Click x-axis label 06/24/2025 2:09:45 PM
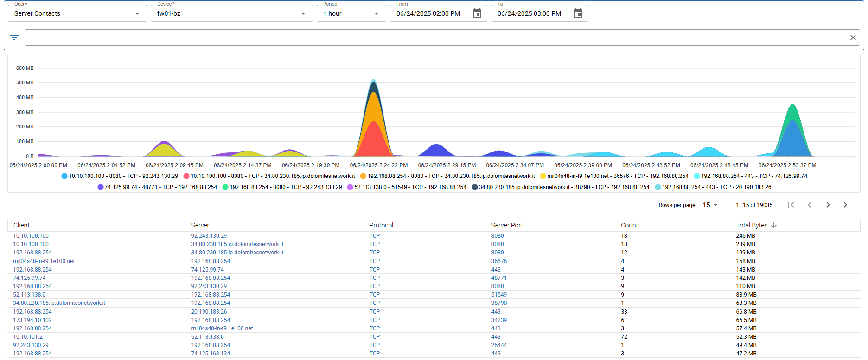868x360 pixels. click(x=174, y=165)
